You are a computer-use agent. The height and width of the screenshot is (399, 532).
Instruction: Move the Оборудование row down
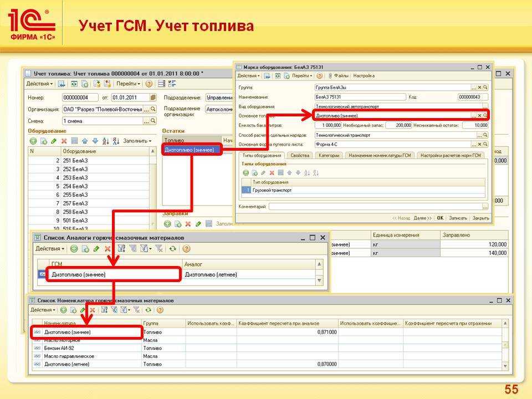tap(95, 141)
